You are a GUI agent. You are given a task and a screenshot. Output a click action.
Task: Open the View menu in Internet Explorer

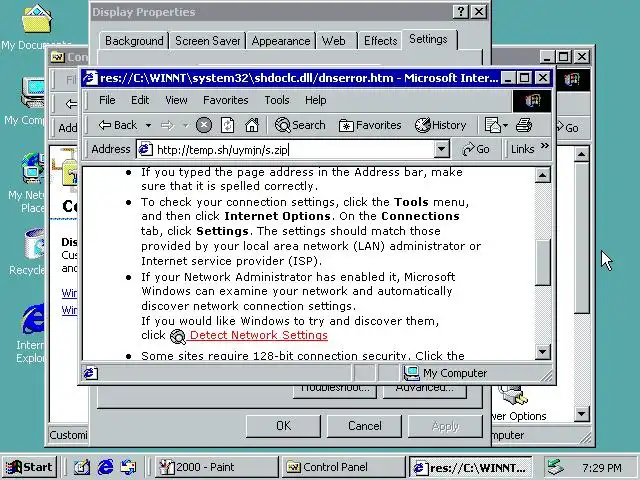176,100
